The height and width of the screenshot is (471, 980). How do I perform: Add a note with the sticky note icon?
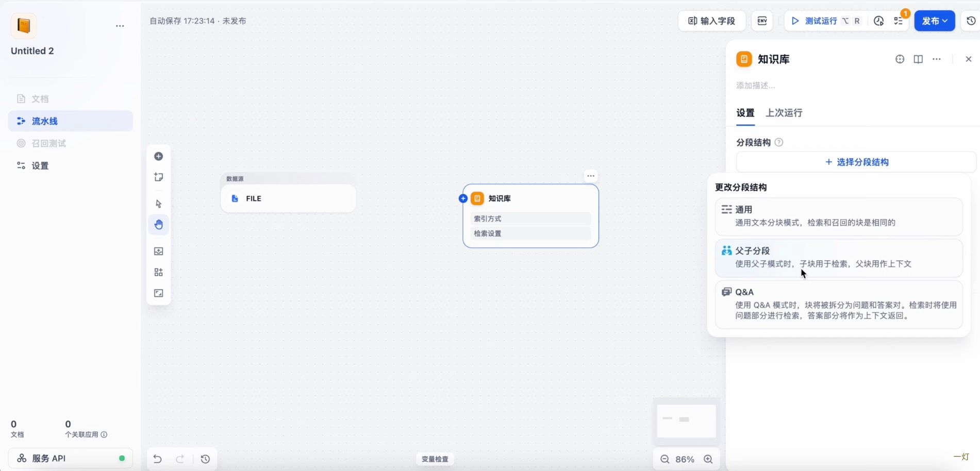pos(159,177)
